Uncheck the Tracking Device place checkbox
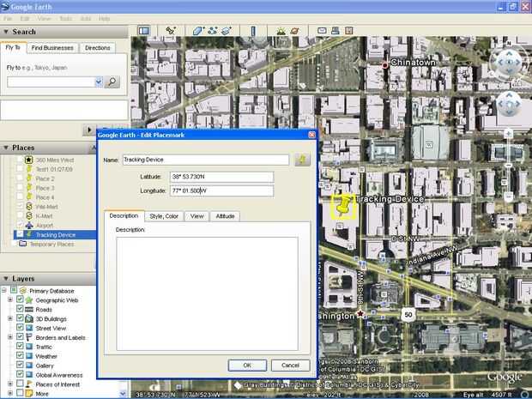Image resolution: width=532 pixels, height=399 pixels. [20, 234]
